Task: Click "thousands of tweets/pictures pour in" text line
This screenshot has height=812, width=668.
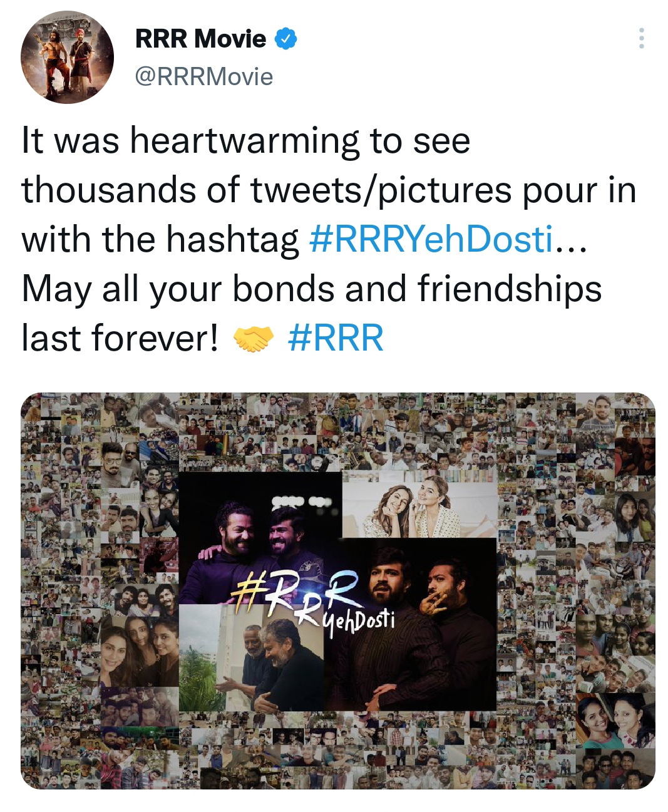Action: [x=329, y=190]
